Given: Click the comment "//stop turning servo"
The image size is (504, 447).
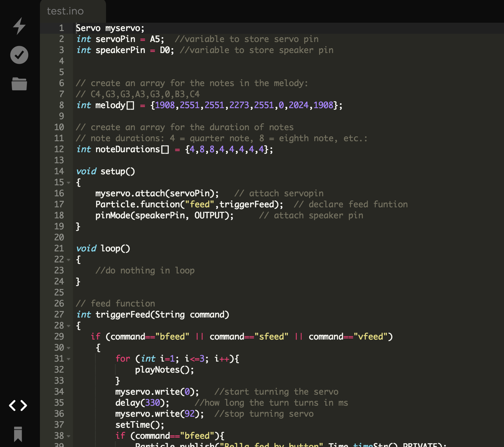Looking at the screenshot, I should [x=264, y=414].
